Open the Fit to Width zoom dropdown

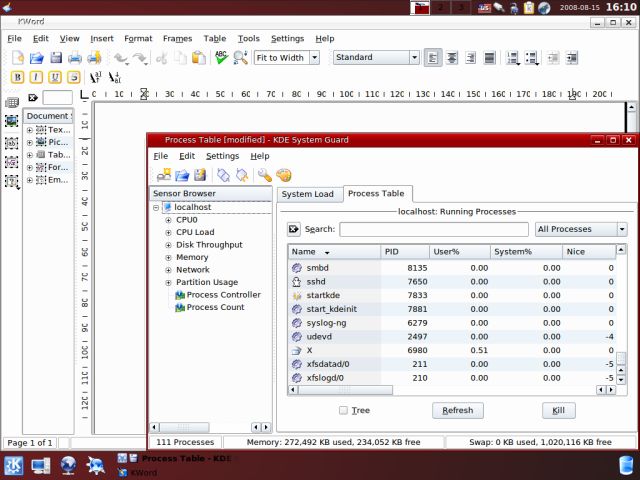click(x=286, y=58)
